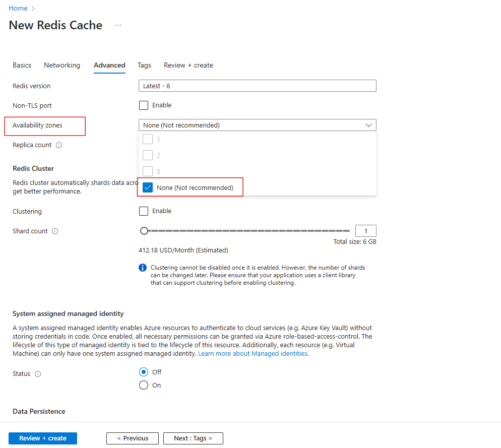Switch to the Networking tab
501x448 pixels.
coord(61,65)
